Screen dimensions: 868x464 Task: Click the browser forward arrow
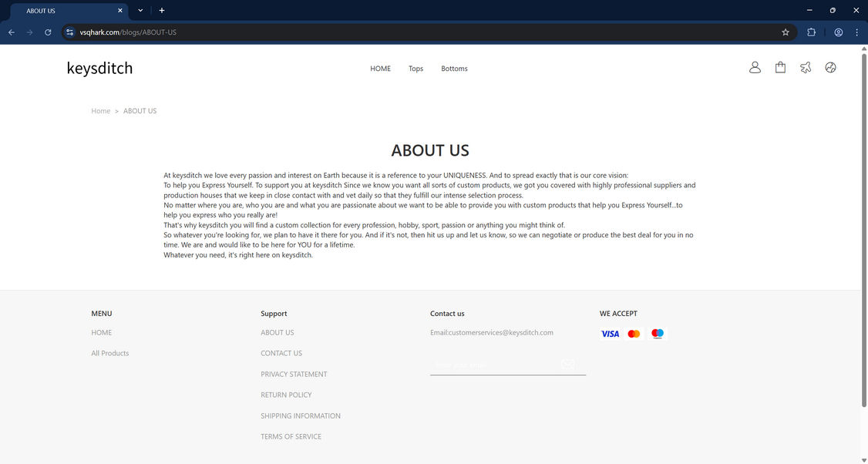click(29, 32)
